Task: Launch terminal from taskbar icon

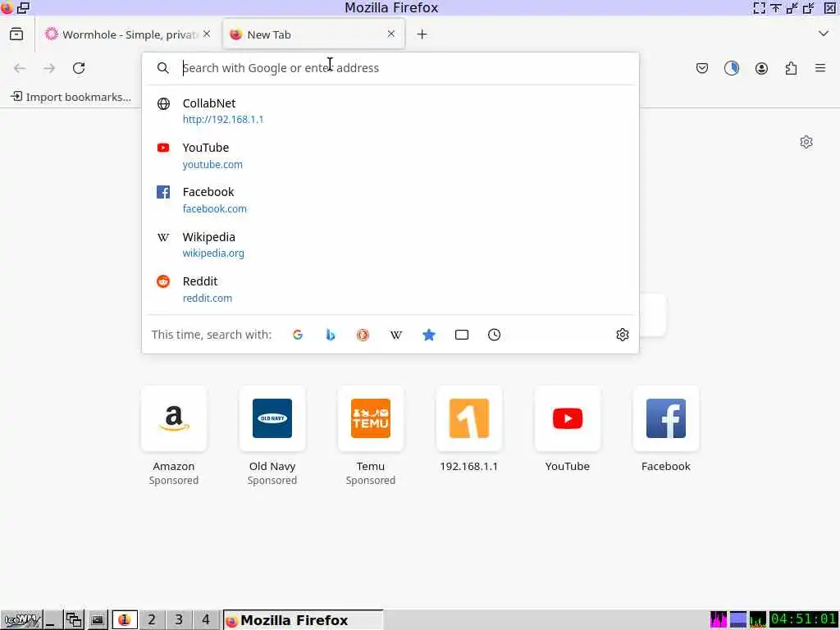Action: click(97, 620)
